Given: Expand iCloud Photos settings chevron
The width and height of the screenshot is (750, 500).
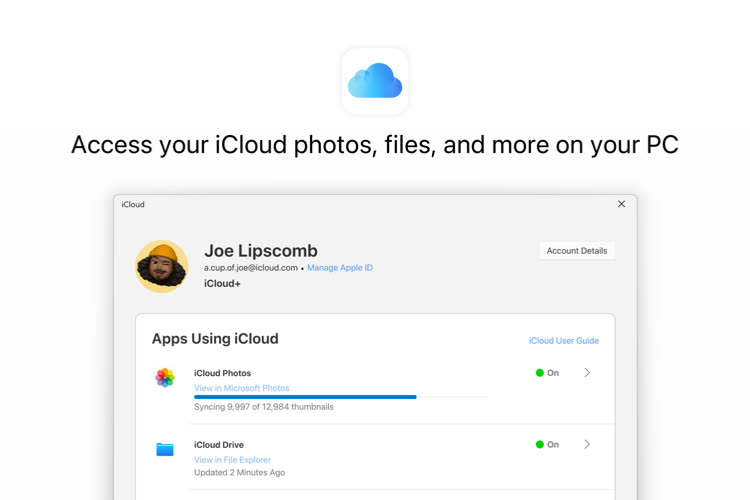Looking at the screenshot, I should pos(587,373).
